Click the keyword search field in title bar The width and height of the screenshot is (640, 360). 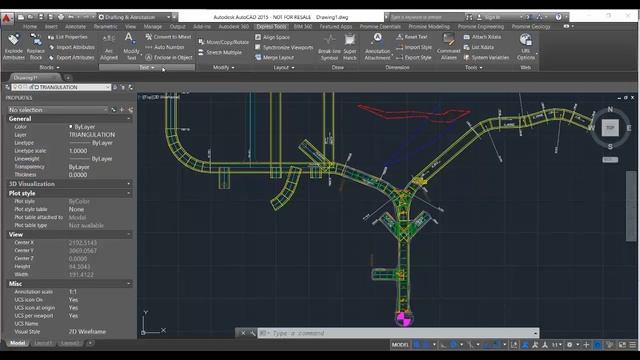point(426,17)
